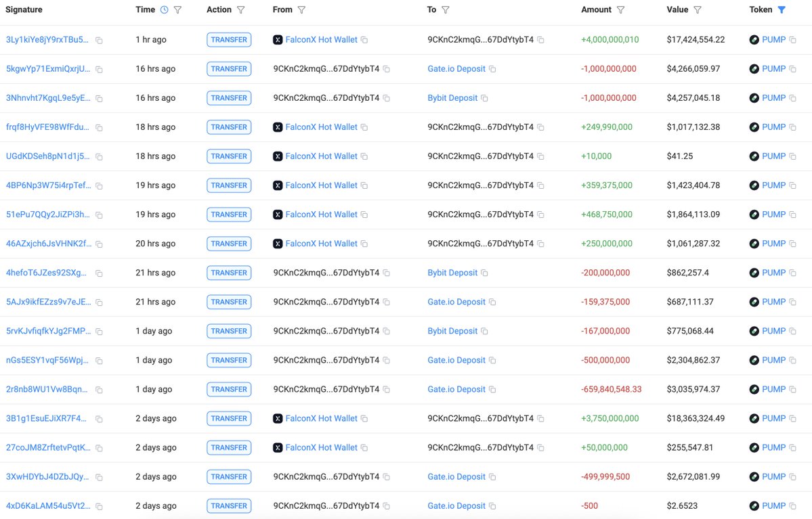Select value $4,257,045.18
This screenshot has width=812, height=519.
point(693,98)
